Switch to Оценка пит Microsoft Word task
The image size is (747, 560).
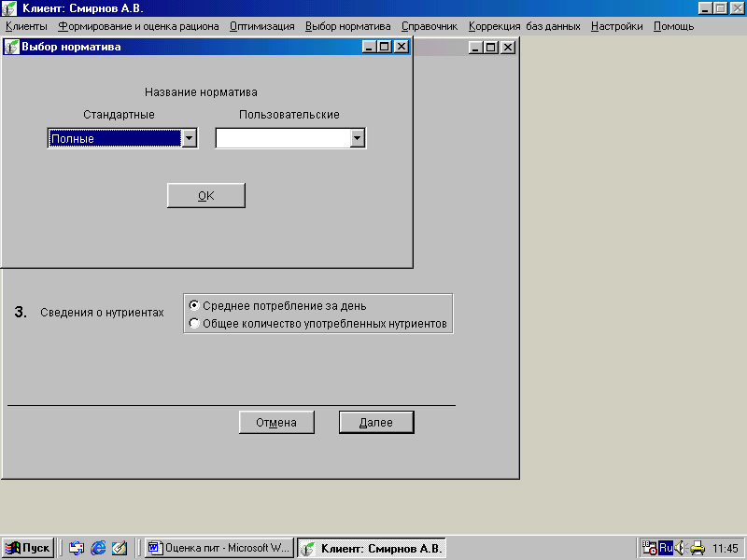(219, 548)
